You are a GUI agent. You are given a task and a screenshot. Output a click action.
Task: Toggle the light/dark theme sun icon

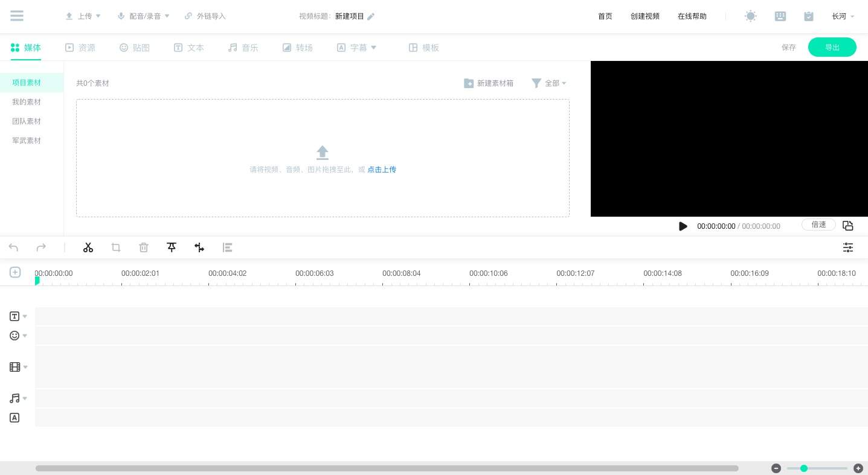[751, 16]
